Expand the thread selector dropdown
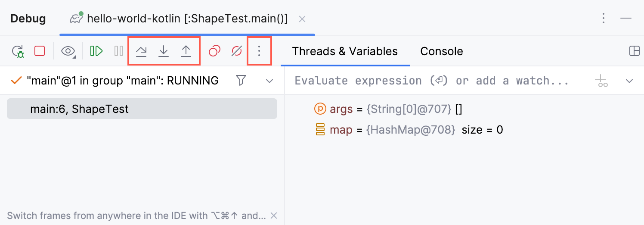644x225 pixels. [269, 81]
